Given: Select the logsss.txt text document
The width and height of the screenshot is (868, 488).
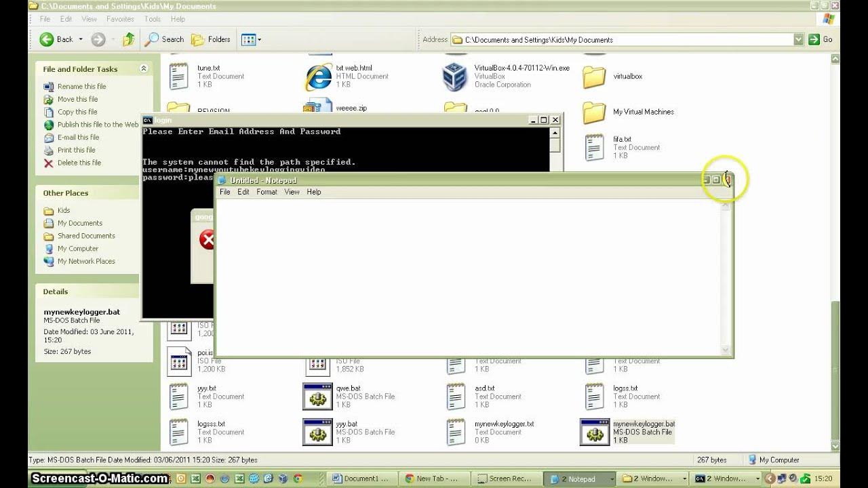Looking at the screenshot, I should [x=178, y=432].
